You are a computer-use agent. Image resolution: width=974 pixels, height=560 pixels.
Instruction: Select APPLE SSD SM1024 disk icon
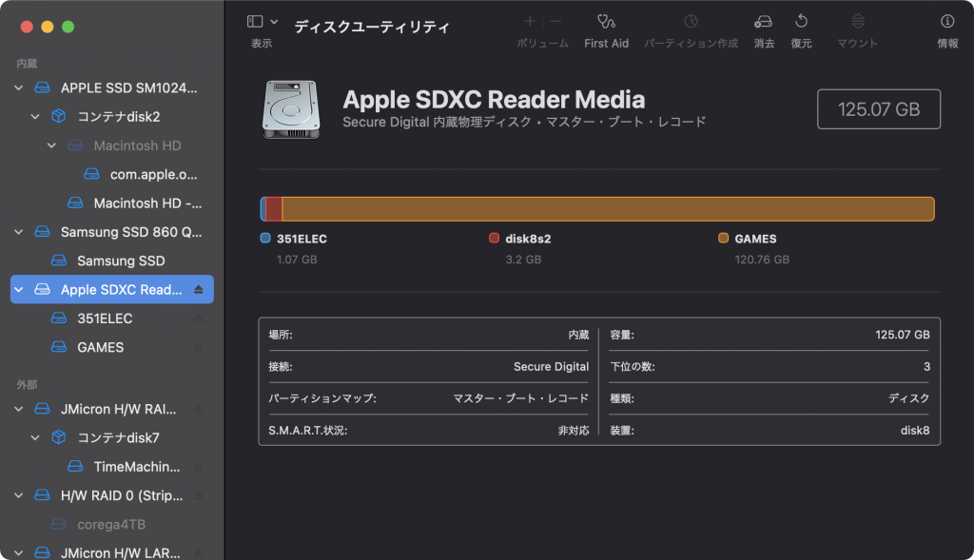coord(42,87)
